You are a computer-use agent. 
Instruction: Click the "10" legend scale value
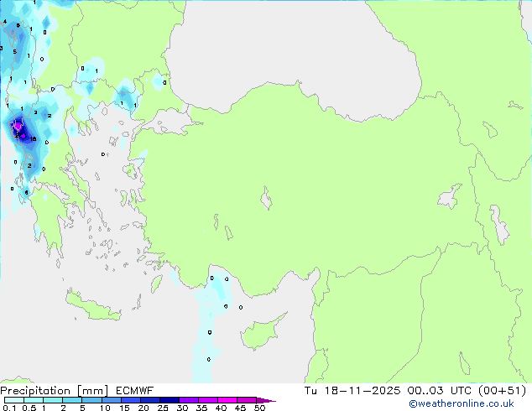coord(105,408)
